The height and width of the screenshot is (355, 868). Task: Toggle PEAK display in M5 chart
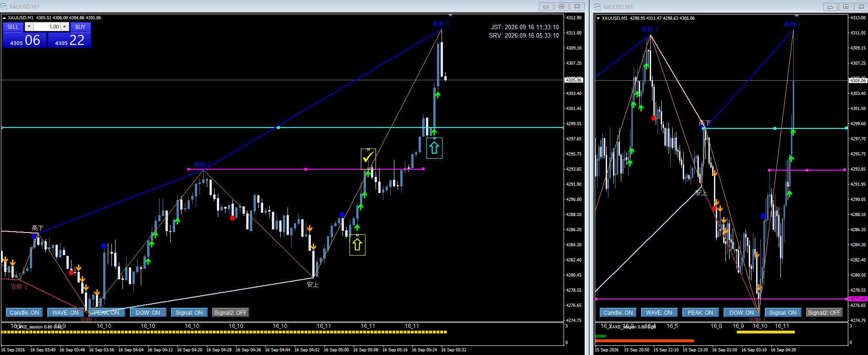pos(701,313)
